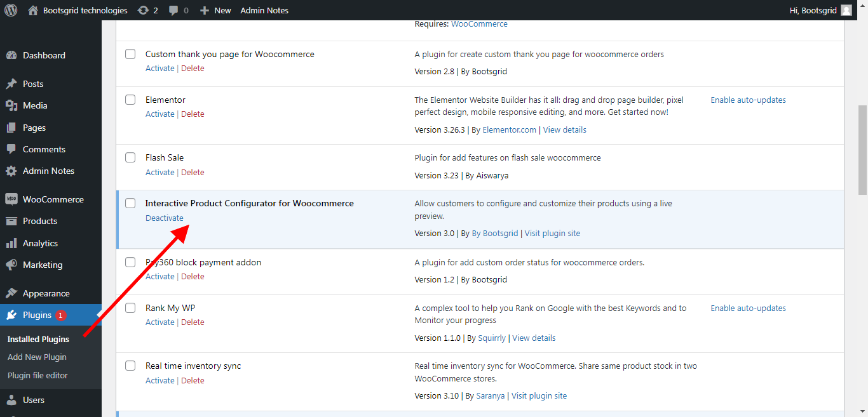Viewport: 868px width, 417px height.
Task: Activate Custom thank you page for Woocommerce
Action: click(x=159, y=68)
